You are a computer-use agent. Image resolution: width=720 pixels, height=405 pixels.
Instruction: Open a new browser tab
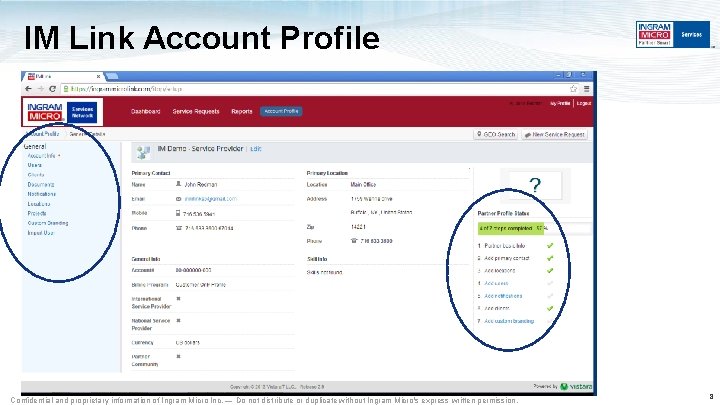pyautogui.click(x=112, y=76)
